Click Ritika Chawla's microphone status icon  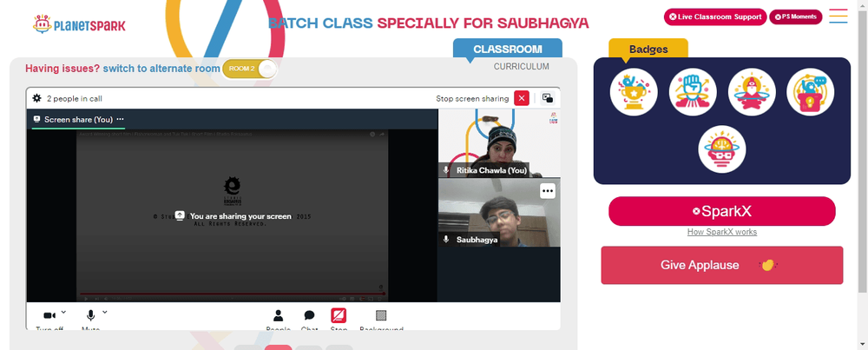(446, 170)
